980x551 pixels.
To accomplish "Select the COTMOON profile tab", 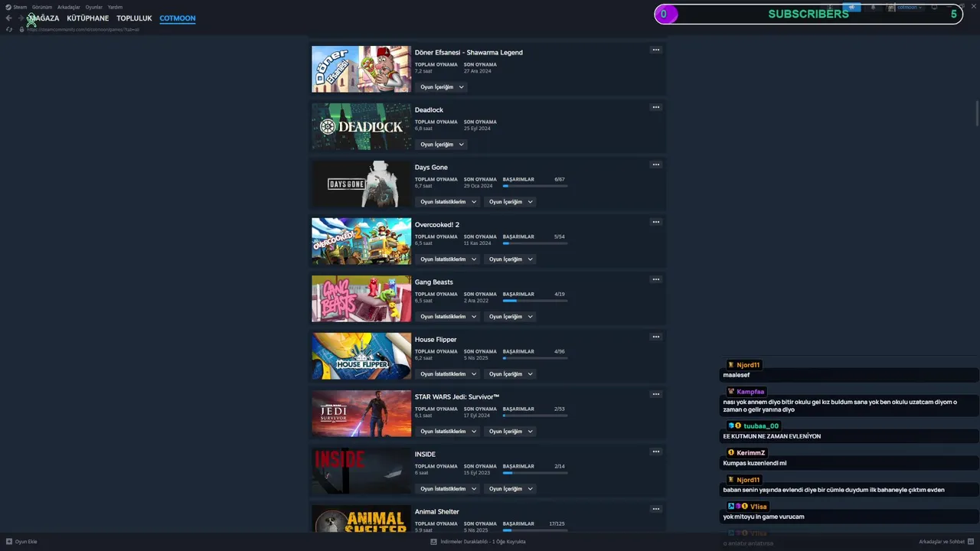I will click(178, 18).
